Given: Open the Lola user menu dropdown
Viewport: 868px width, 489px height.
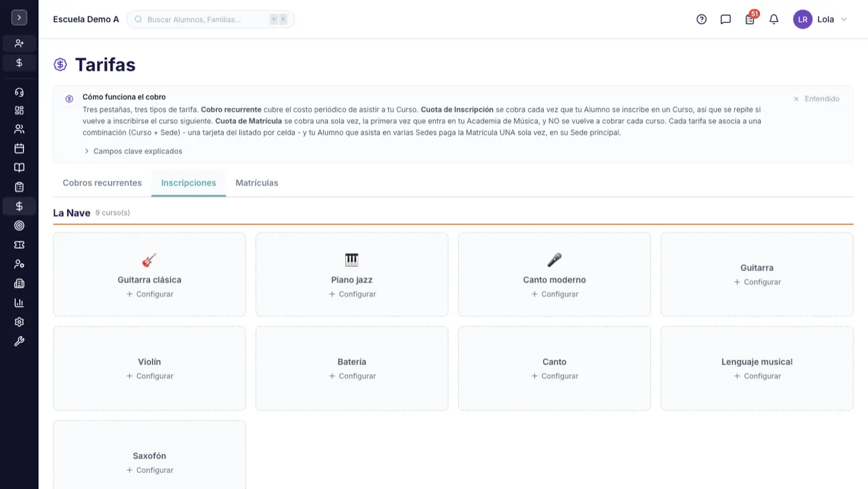Looking at the screenshot, I should pos(820,19).
